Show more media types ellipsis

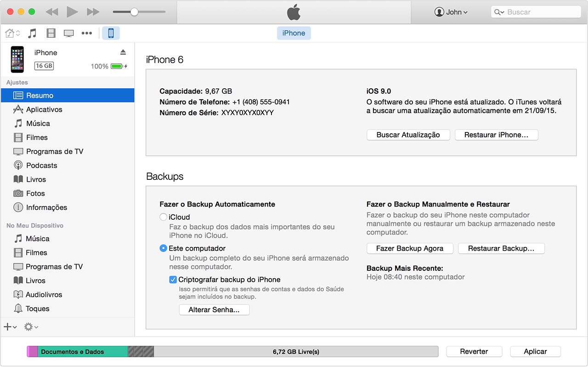pos(87,33)
